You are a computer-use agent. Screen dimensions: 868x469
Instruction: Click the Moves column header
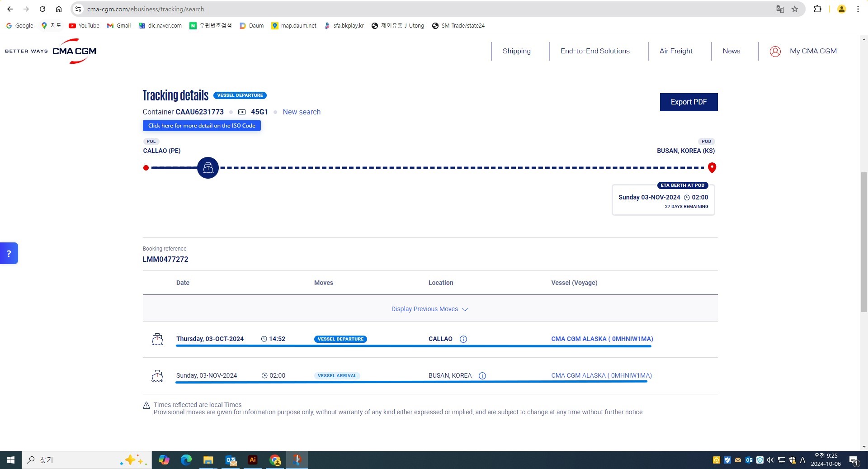pos(324,283)
